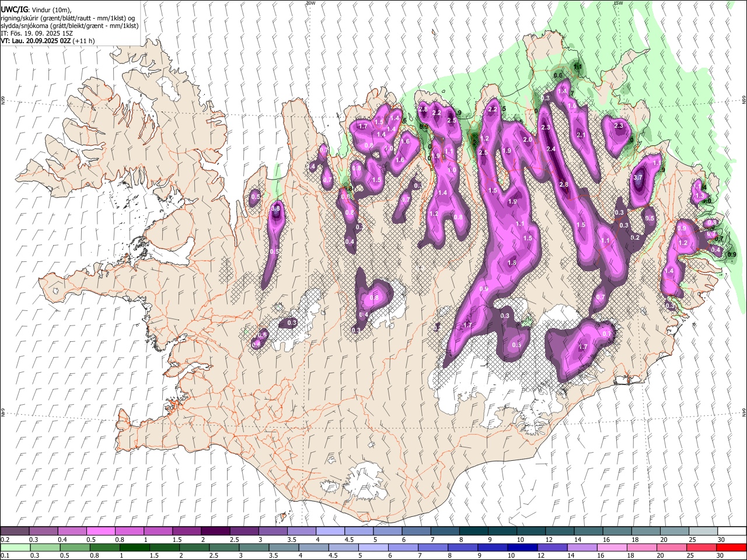Select the lower legend swatch between 2.5 and 3
Viewport: 747px width, 560px height.
click(224, 548)
